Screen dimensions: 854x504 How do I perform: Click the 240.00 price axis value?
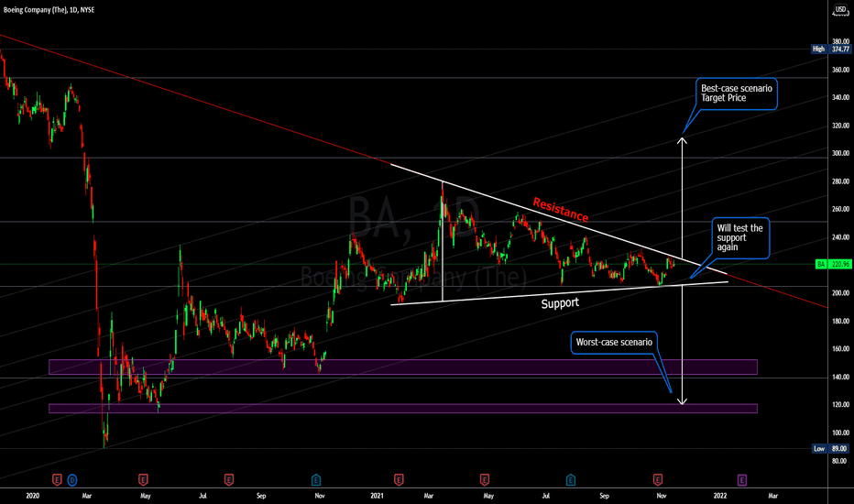click(x=840, y=237)
